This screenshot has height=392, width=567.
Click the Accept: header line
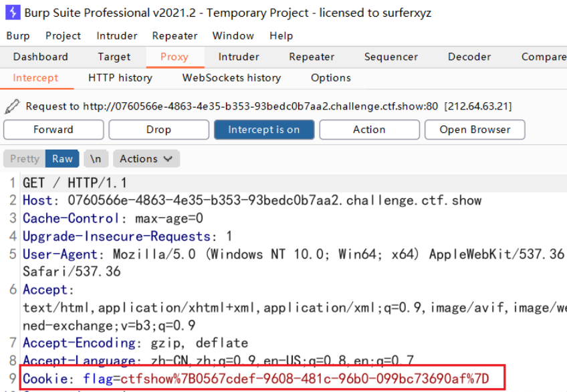click(48, 290)
